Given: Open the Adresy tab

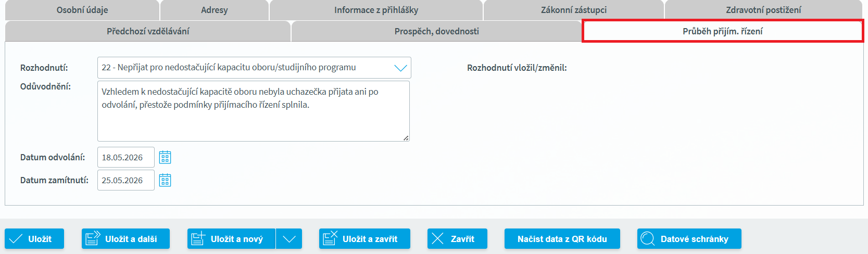Looking at the screenshot, I should coord(215,10).
